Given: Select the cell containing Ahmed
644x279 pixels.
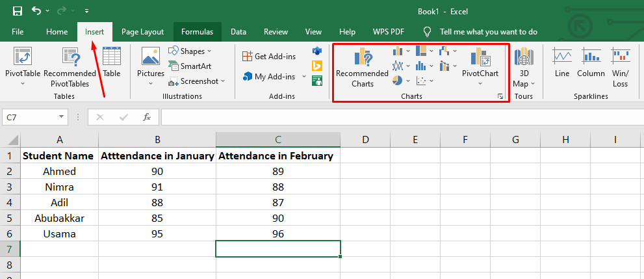Looking at the screenshot, I should [x=60, y=171].
